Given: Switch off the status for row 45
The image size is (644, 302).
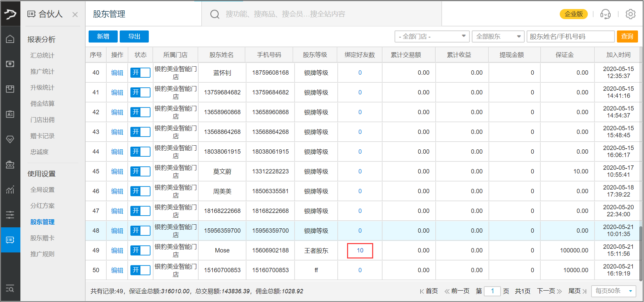Looking at the screenshot, I should (140, 171).
